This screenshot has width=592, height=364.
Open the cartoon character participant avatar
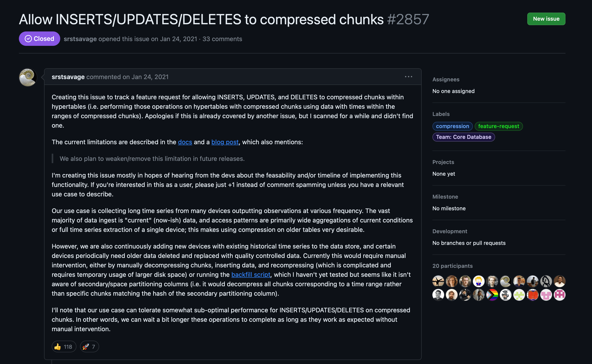[x=478, y=281]
